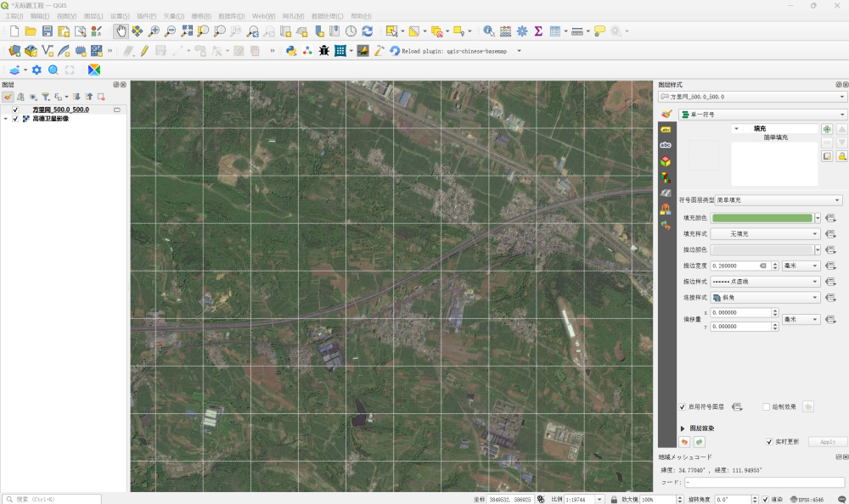Open the 符号图层类型 简单填充 dropdown
This screenshot has width=849, height=504.
coord(779,200)
